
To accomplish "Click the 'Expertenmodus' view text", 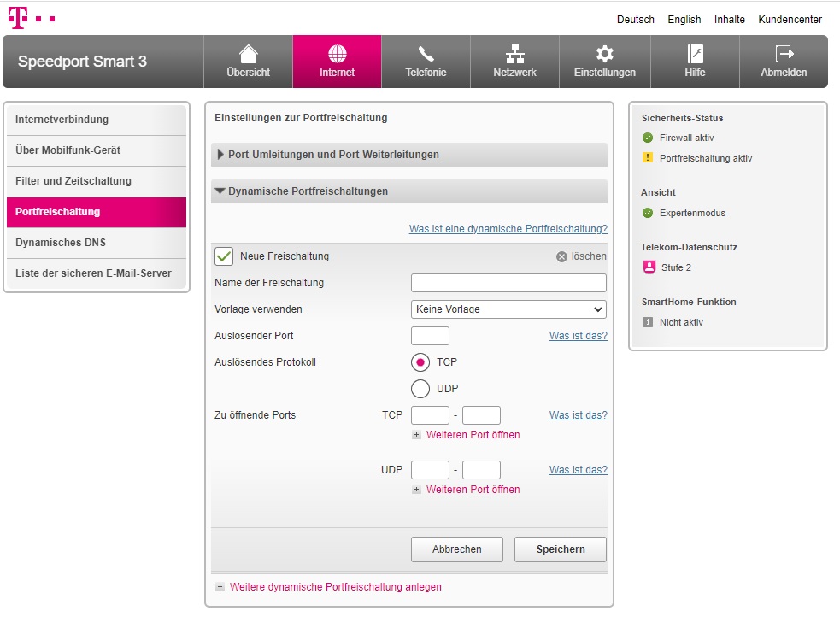I will click(692, 213).
